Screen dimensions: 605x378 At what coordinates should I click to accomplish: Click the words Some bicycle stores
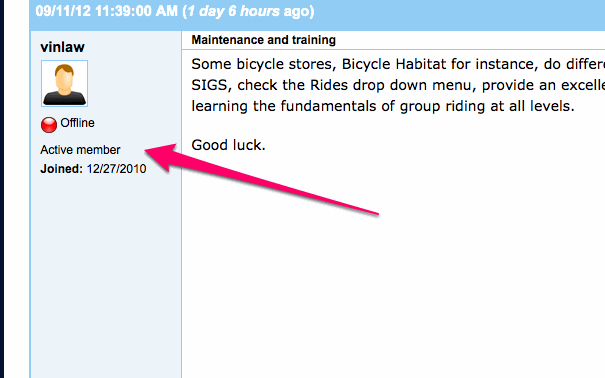(262, 64)
